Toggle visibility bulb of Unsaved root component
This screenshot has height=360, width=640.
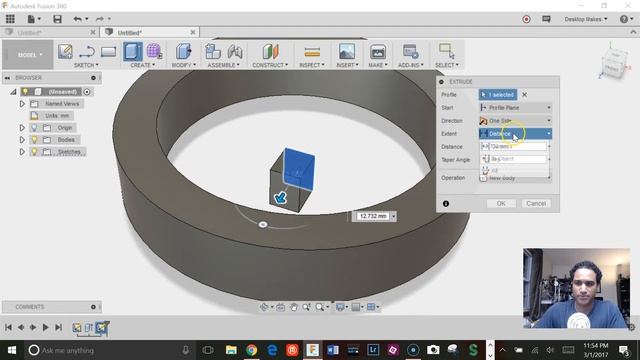coord(25,91)
